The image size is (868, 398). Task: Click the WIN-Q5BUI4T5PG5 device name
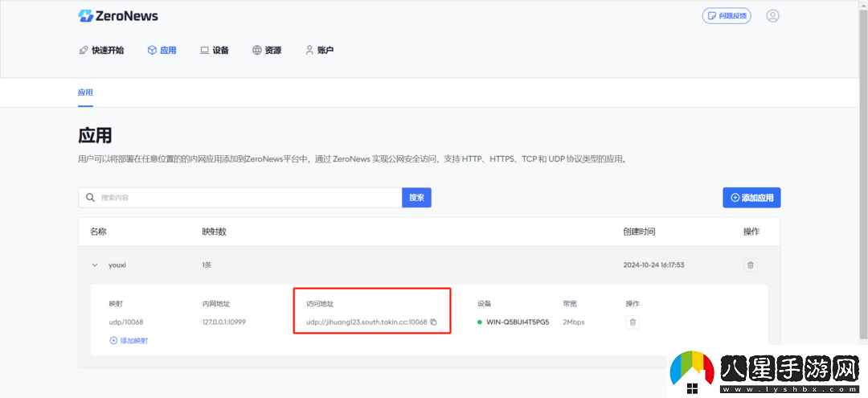518,322
